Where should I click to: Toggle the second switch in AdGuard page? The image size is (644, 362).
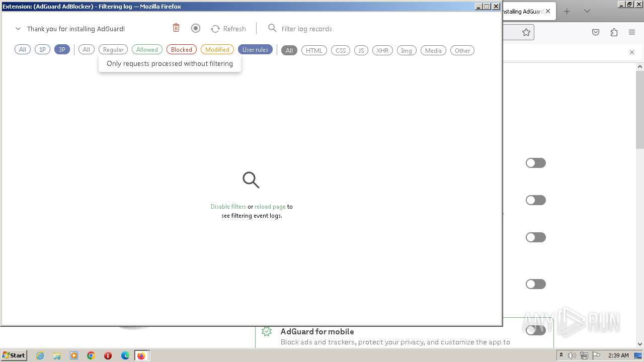[x=536, y=200]
